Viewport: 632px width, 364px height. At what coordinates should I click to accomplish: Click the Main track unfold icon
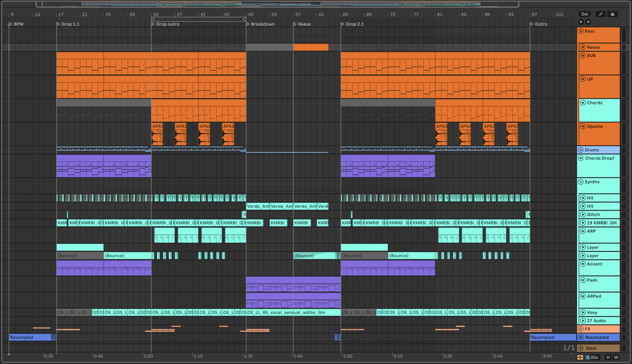[581, 348]
